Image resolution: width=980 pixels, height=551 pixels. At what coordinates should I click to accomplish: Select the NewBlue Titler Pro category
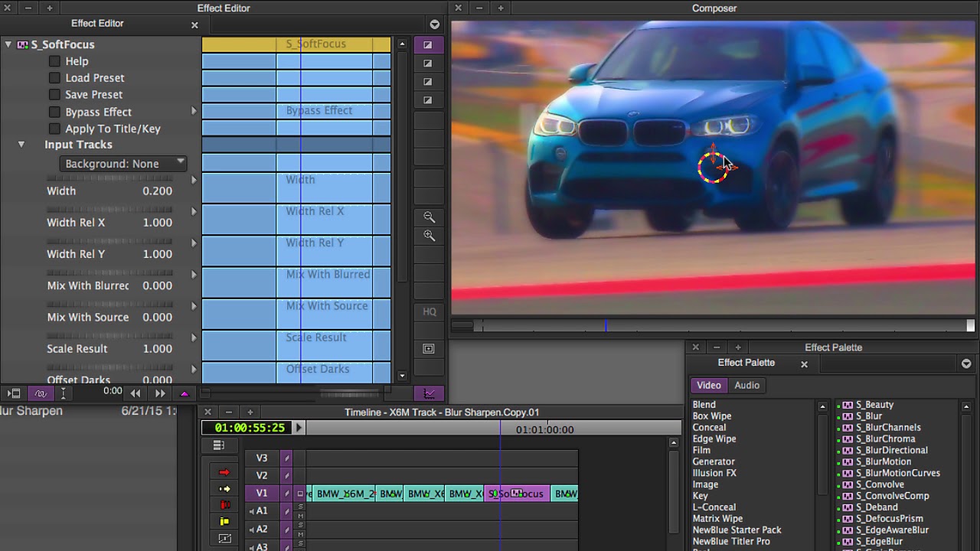point(731,541)
